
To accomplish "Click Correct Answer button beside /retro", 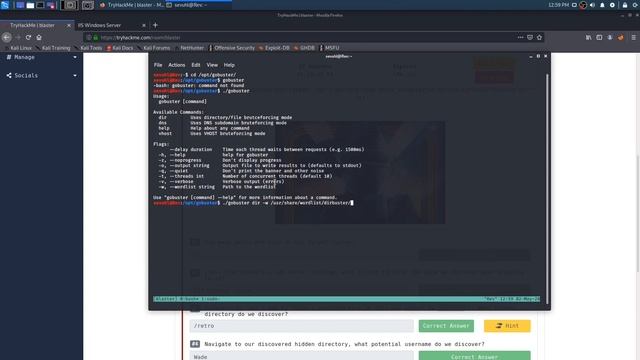I will click(446, 326).
